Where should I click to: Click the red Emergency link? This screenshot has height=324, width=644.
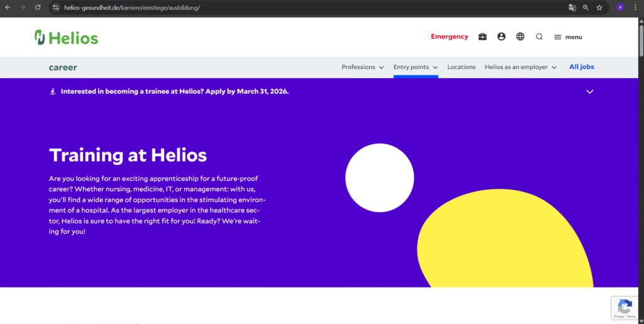coord(449,37)
